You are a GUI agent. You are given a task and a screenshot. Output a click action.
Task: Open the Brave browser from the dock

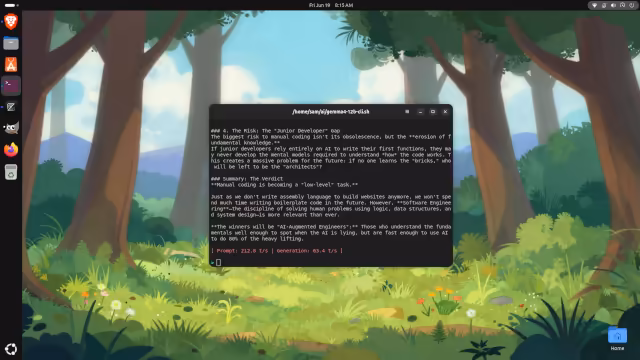[11, 21]
